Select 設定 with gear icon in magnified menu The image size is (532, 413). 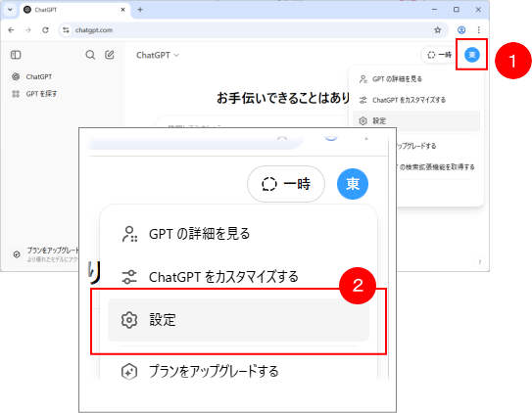[x=238, y=320]
